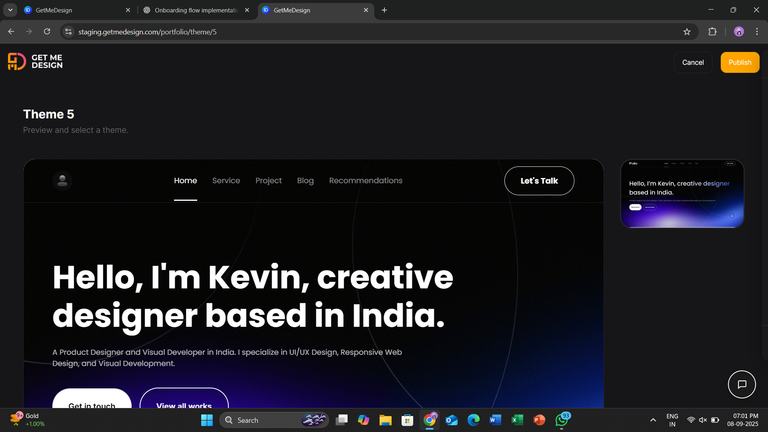Open the Wi-Fi network status icon

point(691,420)
